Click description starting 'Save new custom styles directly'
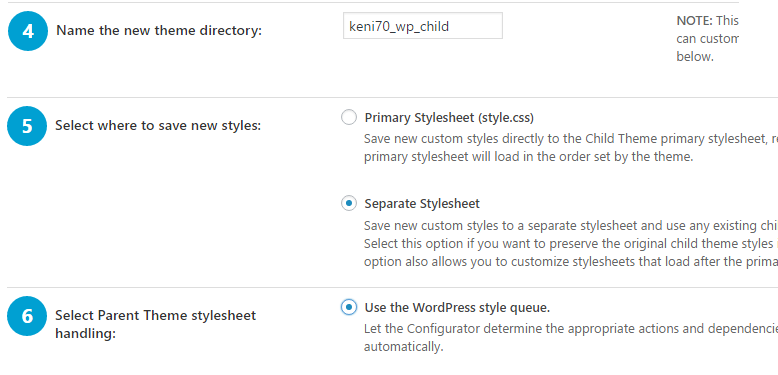Viewport: 778px width, 375px height. click(571, 148)
